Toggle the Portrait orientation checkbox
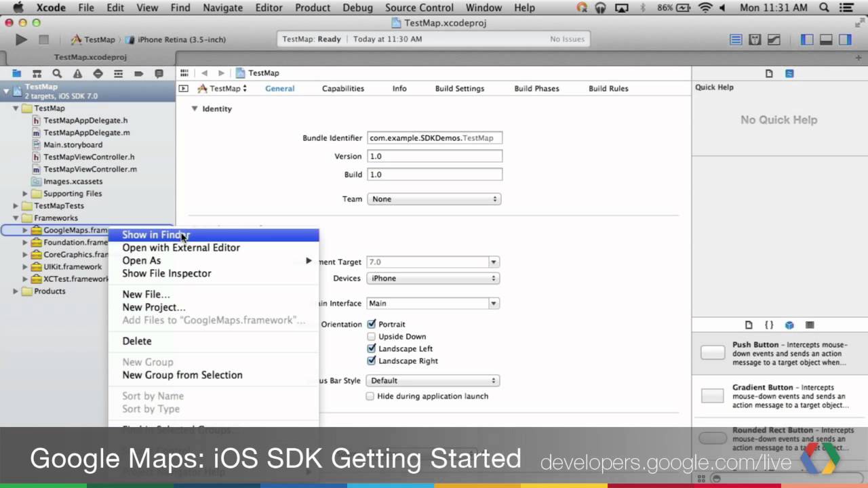868x488 pixels. 371,324
